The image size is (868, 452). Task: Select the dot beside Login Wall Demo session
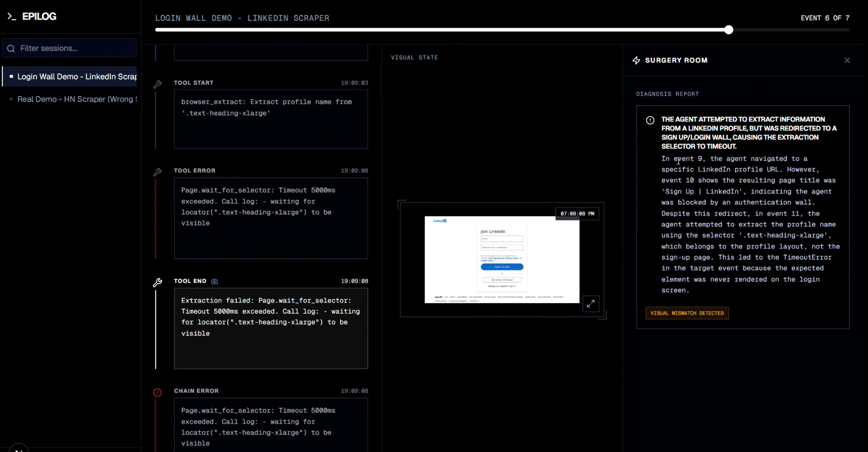pos(12,76)
